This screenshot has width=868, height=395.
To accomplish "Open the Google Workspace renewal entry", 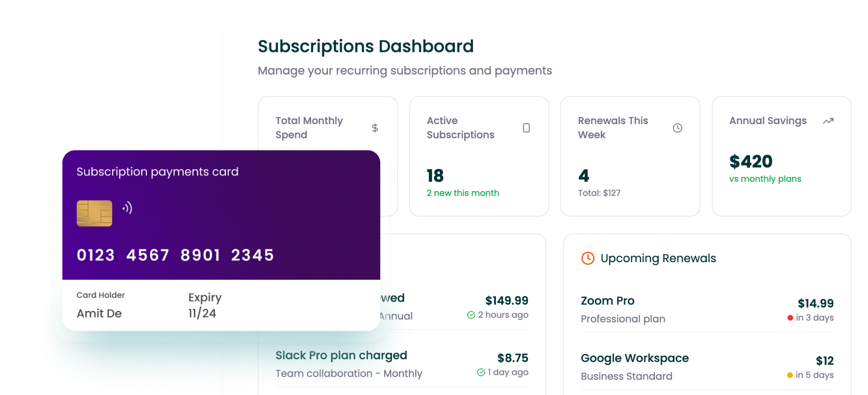I will [634, 358].
